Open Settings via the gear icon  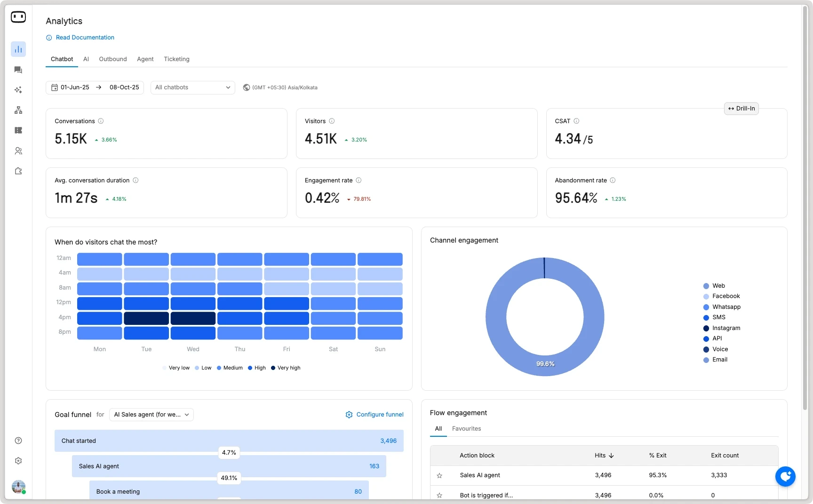point(18,461)
